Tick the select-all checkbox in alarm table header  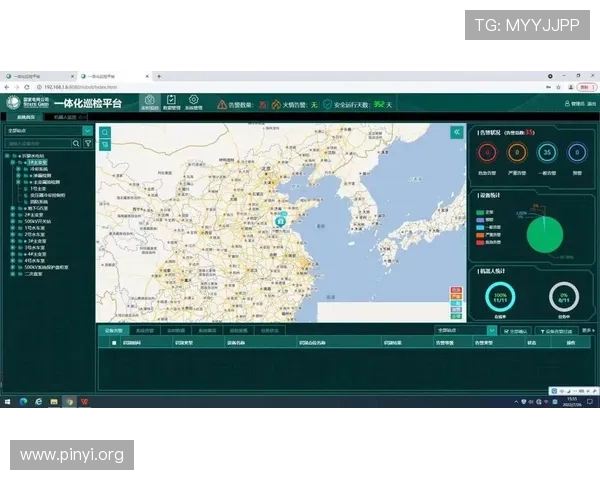(114, 343)
